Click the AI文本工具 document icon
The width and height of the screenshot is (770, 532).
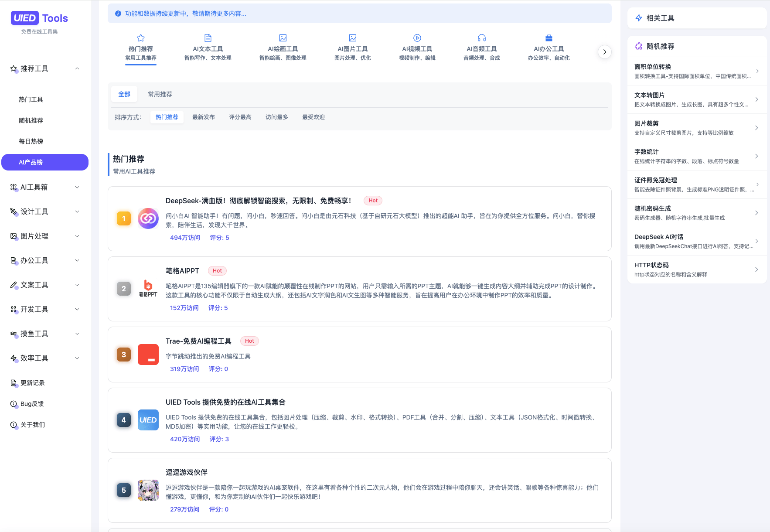point(208,38)
